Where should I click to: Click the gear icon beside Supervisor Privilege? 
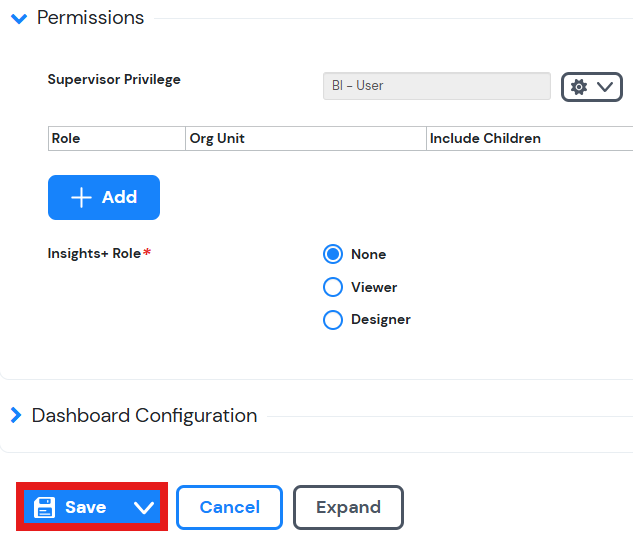pos(579,87)
